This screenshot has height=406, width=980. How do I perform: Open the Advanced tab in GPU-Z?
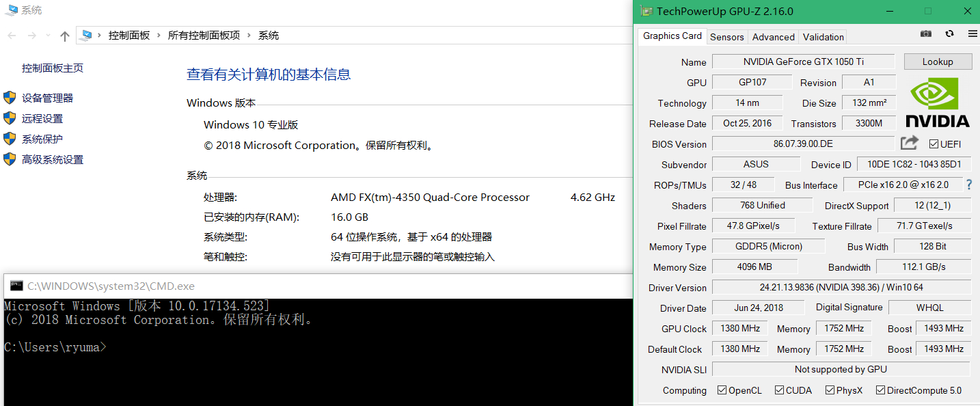[x=774, y=37]
